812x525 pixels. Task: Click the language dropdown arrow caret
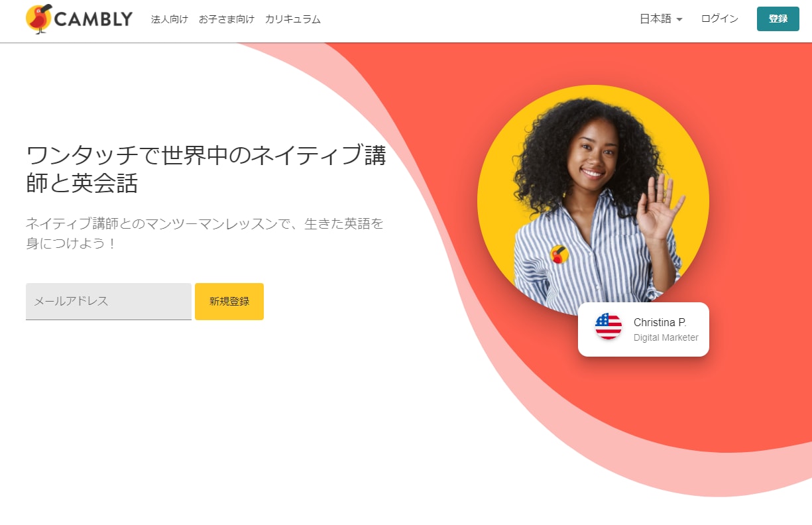679,20
